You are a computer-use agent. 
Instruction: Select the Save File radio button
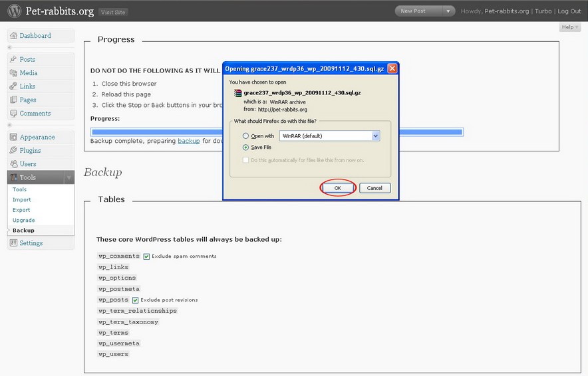(245, 147)
